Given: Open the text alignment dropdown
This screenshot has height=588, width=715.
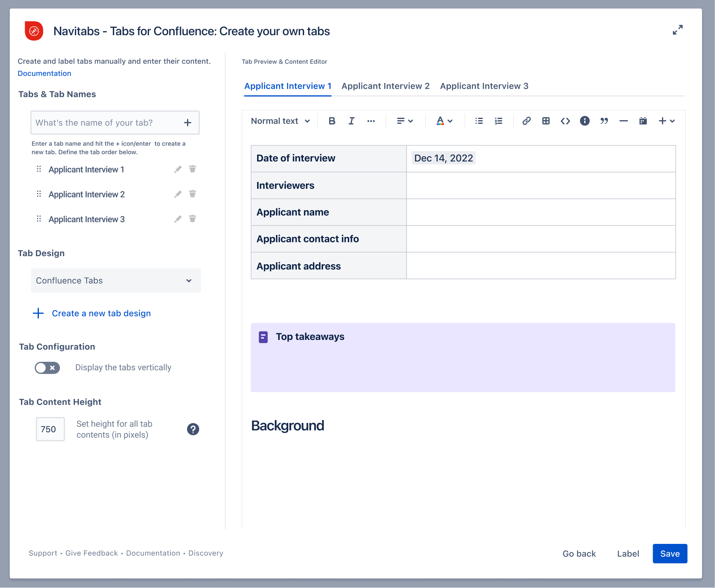Looking at the screenshot, I should [405, 121].
